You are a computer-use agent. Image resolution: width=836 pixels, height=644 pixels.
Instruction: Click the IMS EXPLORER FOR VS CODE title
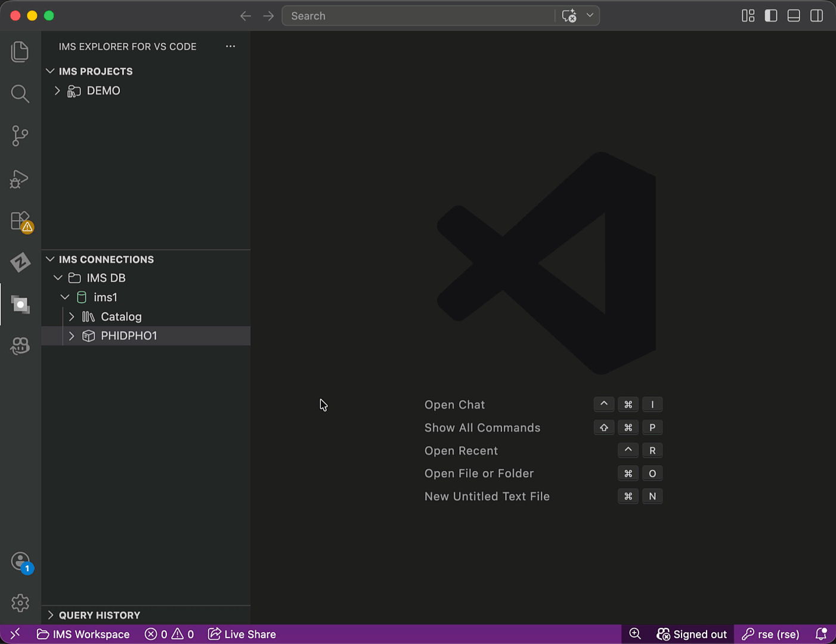point(128,47)
